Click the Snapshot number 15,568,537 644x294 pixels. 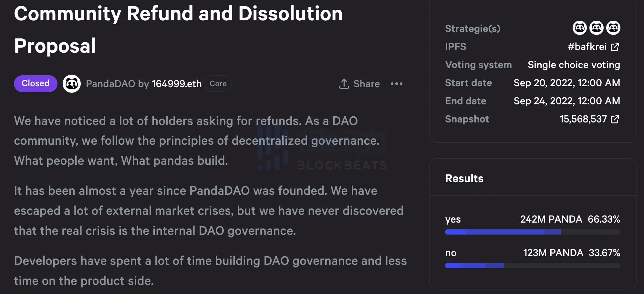point(583,119)
